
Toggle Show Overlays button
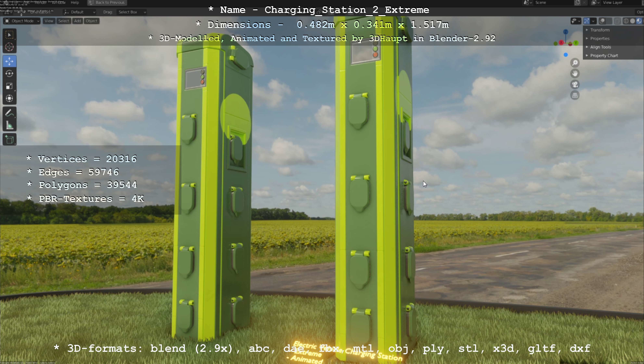[x=602, y=21]
